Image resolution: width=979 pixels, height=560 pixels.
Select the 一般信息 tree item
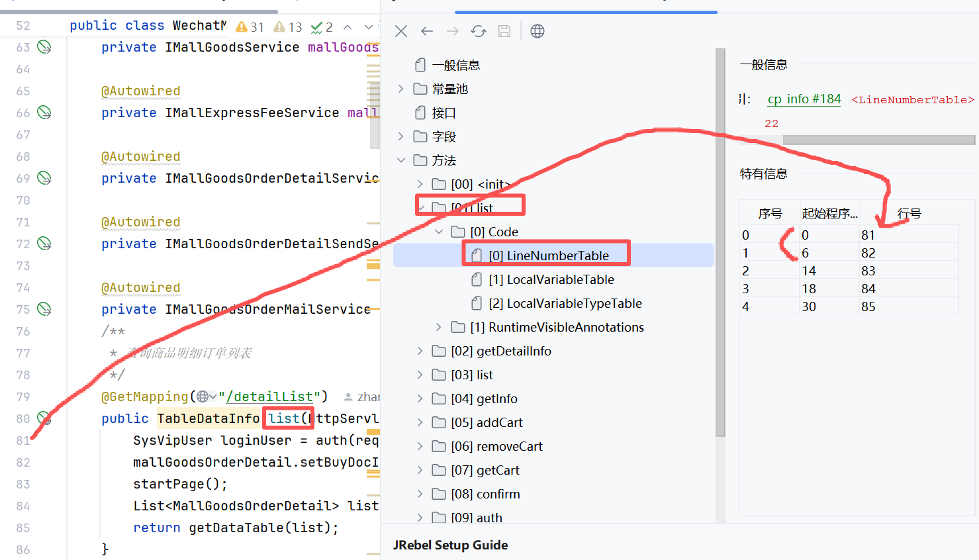click(455, 65)
